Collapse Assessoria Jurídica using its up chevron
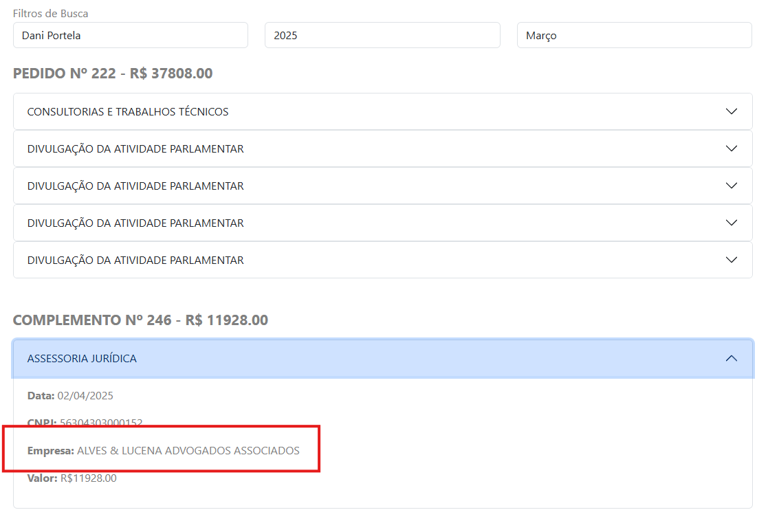The height and width of the screenshot is (532, 768). click(732, 358)
